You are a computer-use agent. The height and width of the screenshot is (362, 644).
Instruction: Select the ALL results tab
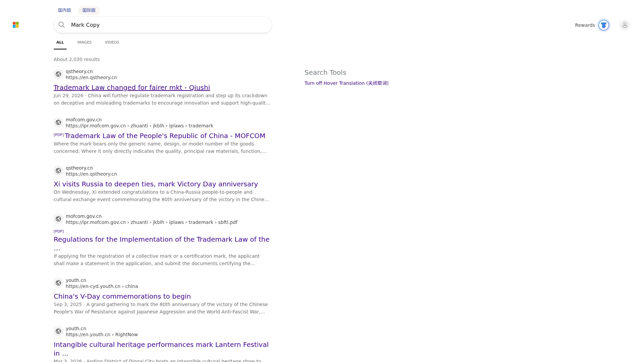[60, 42]
